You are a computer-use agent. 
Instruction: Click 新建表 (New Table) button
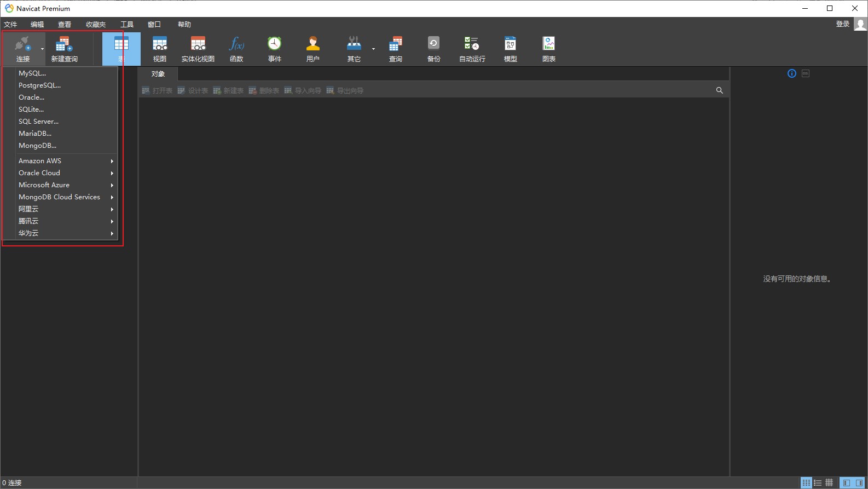pyautogui.click(x=228, y=91)
